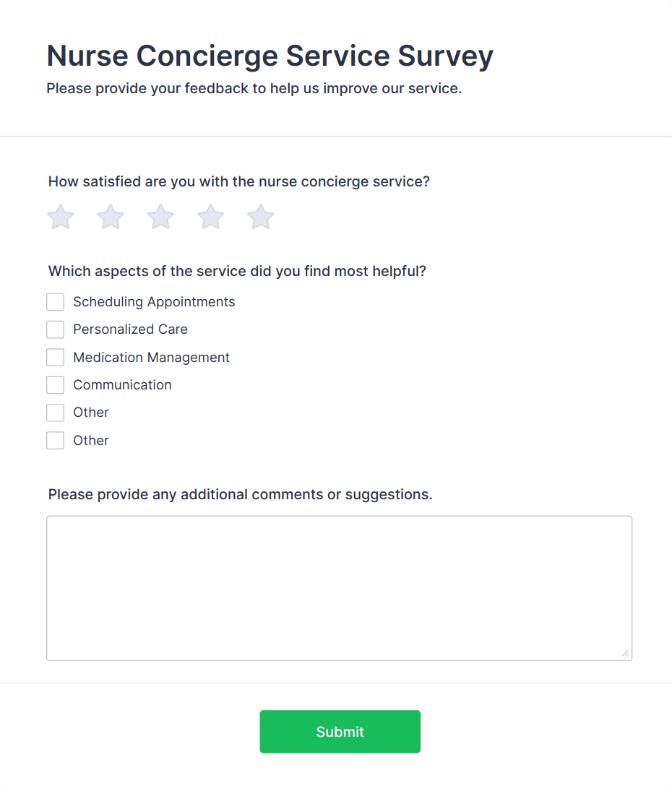Give a two-star satisfaction rating
Viewport: 672px width, 789px height.
pos(110,216)
